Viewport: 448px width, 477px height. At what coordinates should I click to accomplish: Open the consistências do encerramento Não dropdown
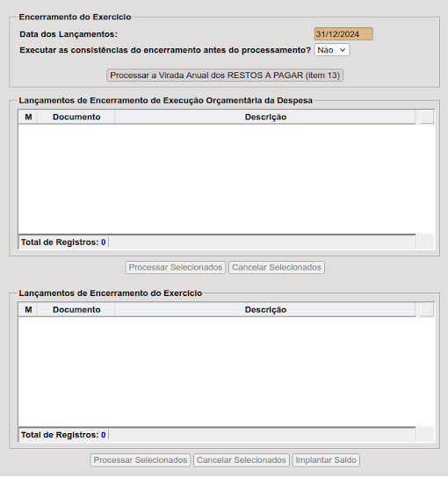coord(332,50)
